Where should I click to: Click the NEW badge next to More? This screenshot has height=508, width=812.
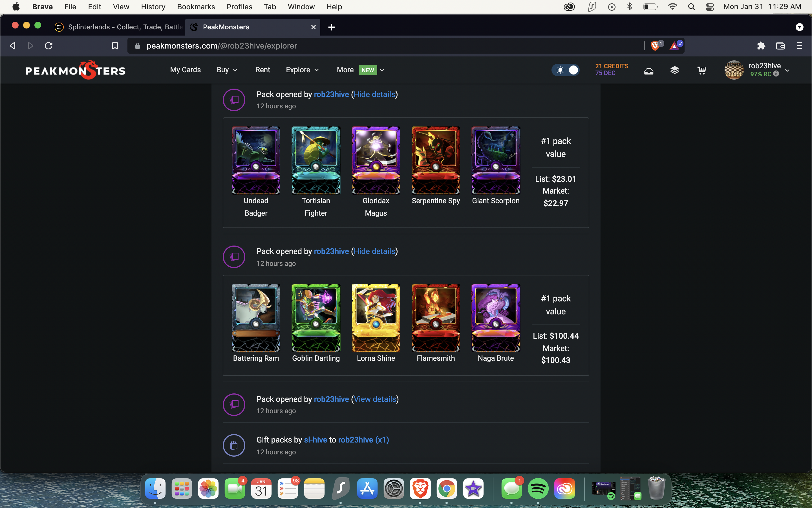coord(368,70)
